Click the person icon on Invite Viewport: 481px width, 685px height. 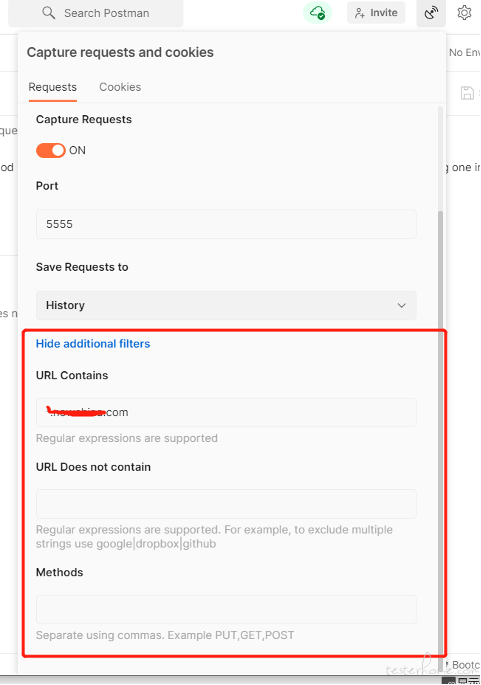[360, 13]
